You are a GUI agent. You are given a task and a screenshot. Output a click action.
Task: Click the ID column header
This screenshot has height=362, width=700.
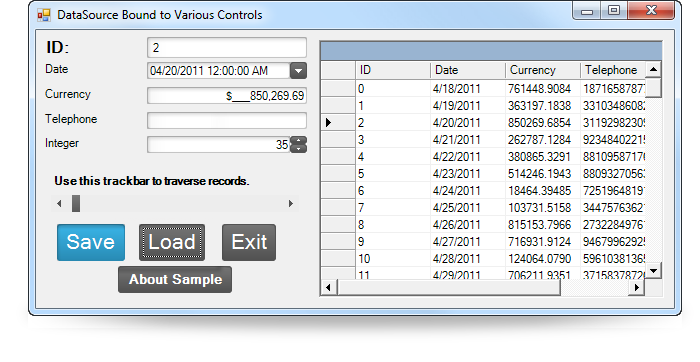[x=393, y=70]
